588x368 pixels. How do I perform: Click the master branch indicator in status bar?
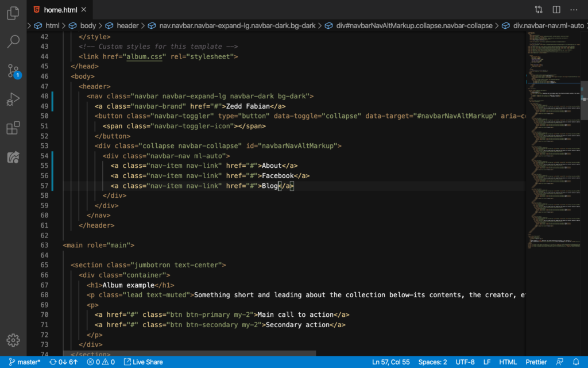24,362
